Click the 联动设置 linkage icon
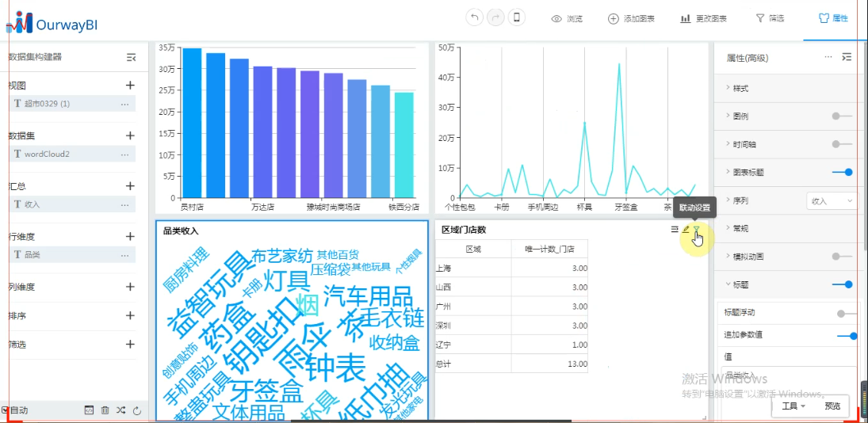 [697, 230]
